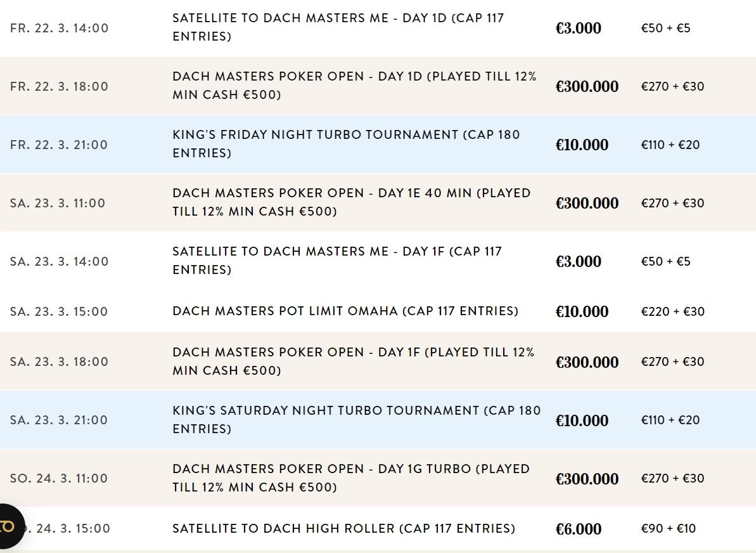This screenshot has height=553, width=756.
Task: Select DACH Masters Pot Limit Omaha event
Action: [x=345, y=311]
